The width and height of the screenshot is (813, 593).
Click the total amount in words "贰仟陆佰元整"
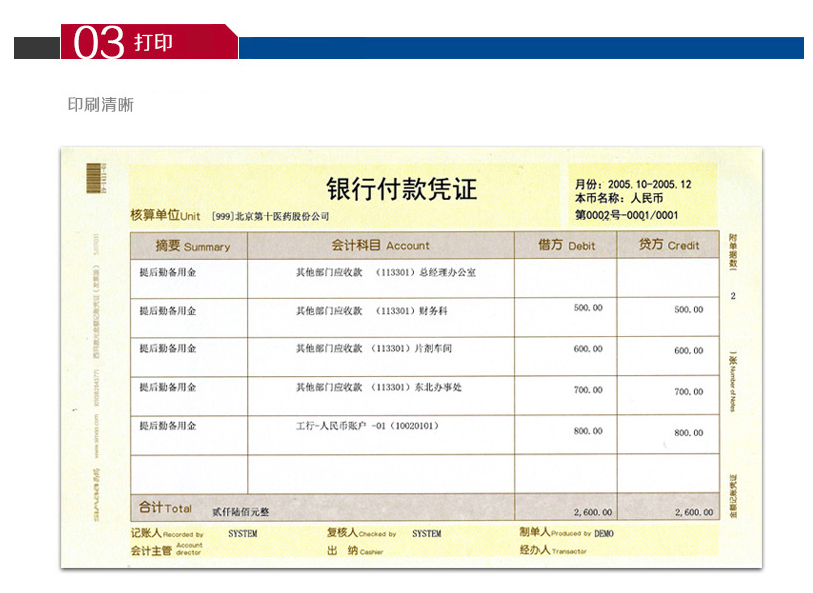[x=233, y=511]
